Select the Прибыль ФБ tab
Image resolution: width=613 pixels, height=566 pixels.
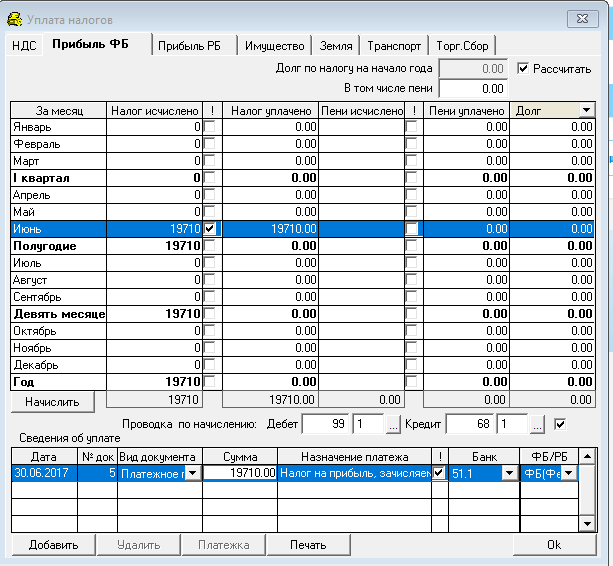pyautogui.click(x=90, y=44)
